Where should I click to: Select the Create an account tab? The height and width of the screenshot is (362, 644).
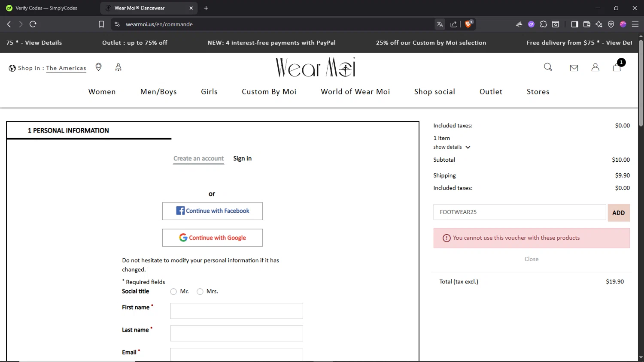199,159
